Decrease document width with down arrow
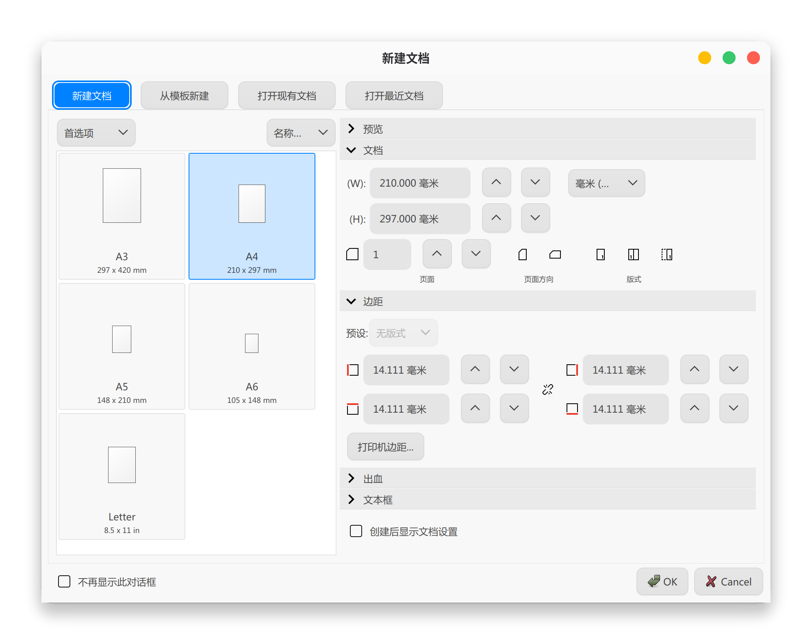 tap(535, 183)
